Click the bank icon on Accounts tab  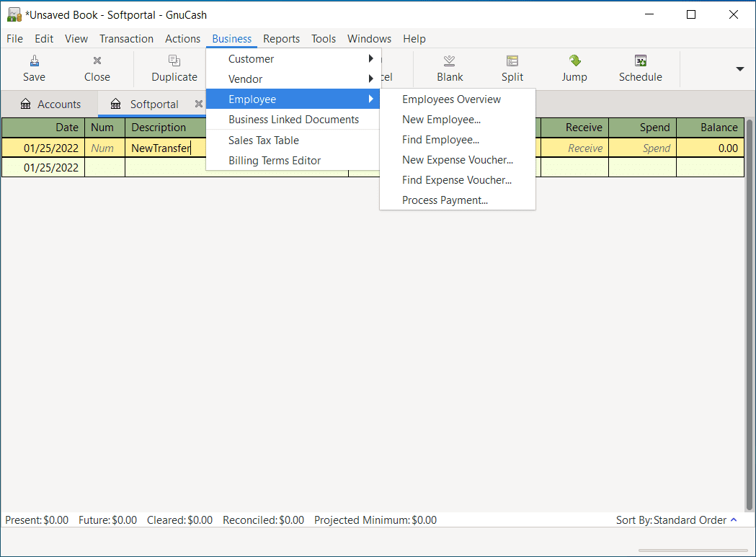pyautogui.click(x=25, y=104)
